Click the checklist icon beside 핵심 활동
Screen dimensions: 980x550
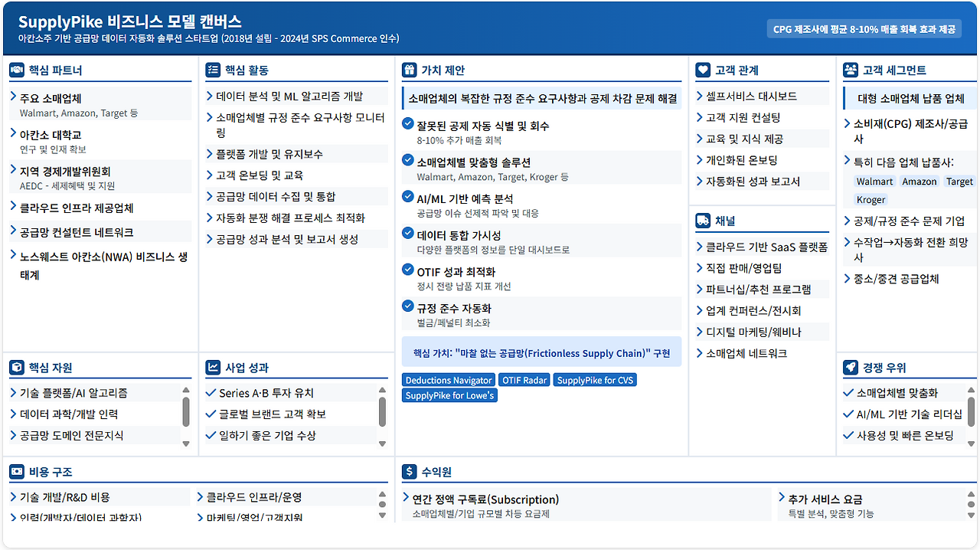[x=213, y=70]
